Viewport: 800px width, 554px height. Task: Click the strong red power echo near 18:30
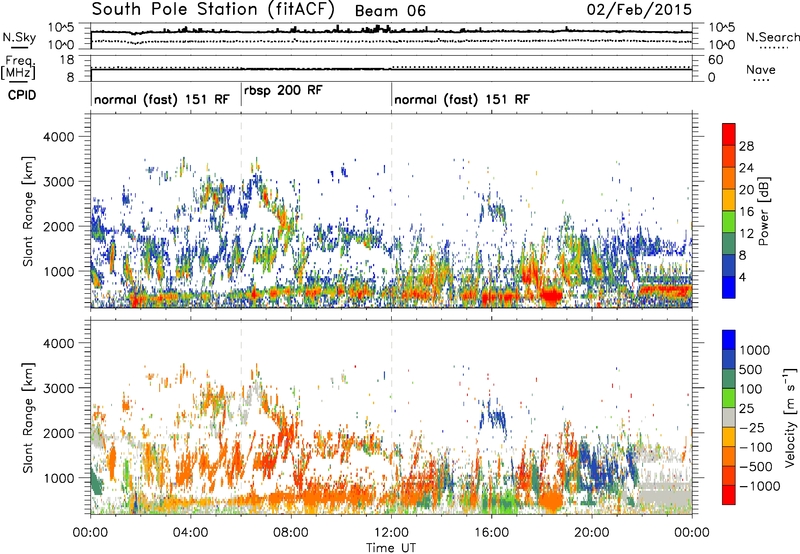pos(551,295)
